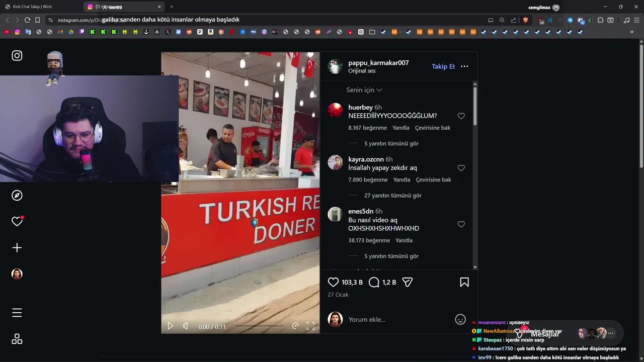Viewport: 644px width, 362px height.
Task: Open the X (Twitter) bookmark
Action: click(x=168, y=32)
